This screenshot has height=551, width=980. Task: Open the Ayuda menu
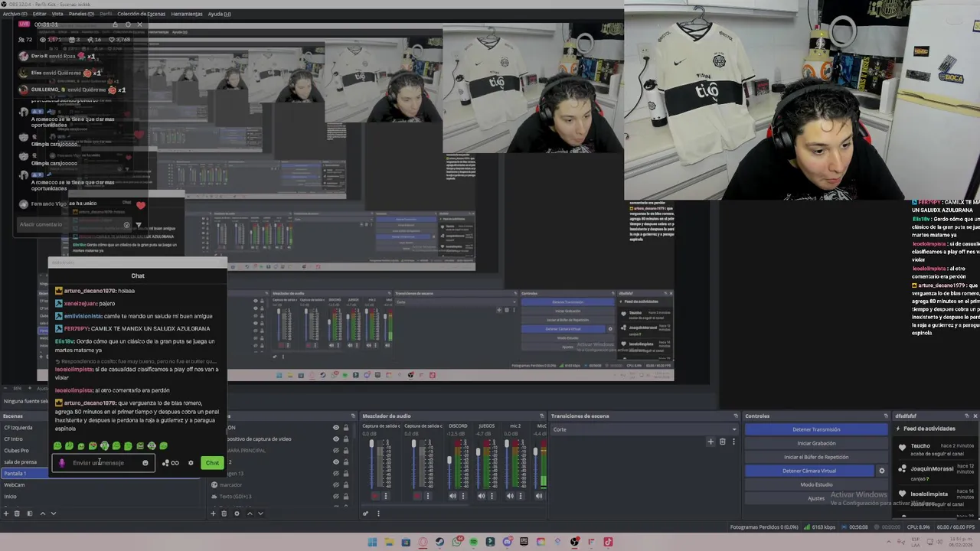pos(219,14)
